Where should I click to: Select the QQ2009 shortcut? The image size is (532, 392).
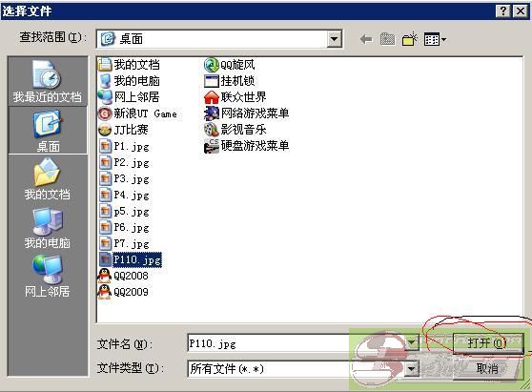click(x=124, y=292)
